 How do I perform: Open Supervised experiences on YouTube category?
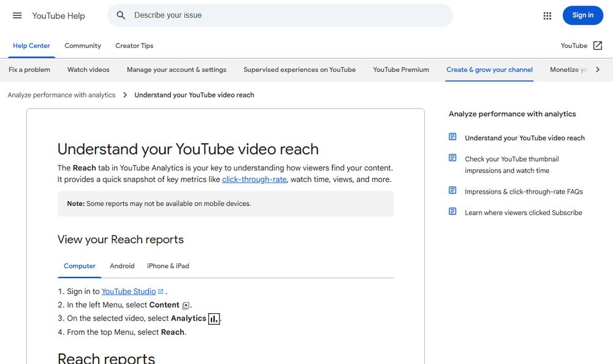300,70
